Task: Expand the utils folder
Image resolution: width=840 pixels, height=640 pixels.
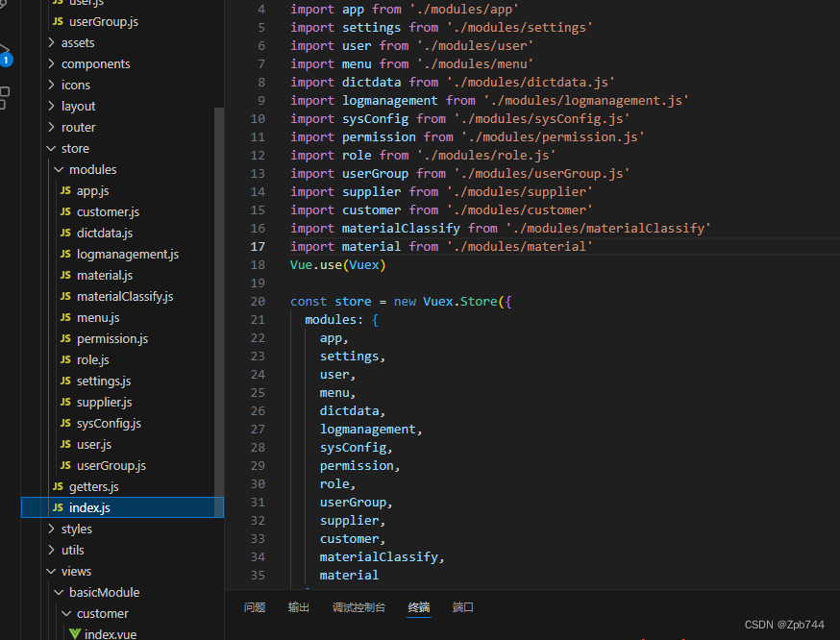Action: point(72,550)
